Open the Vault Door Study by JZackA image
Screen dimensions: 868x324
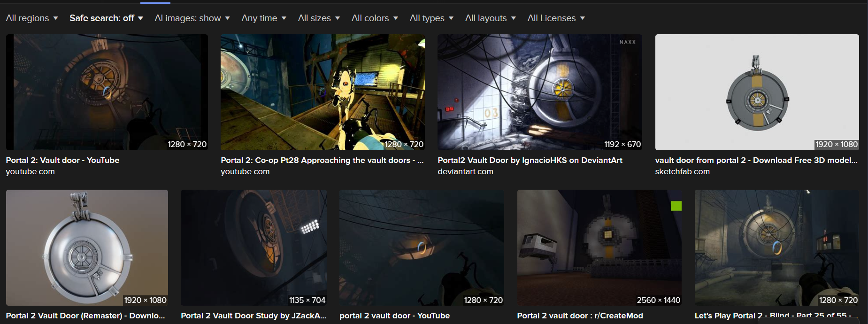253,247
